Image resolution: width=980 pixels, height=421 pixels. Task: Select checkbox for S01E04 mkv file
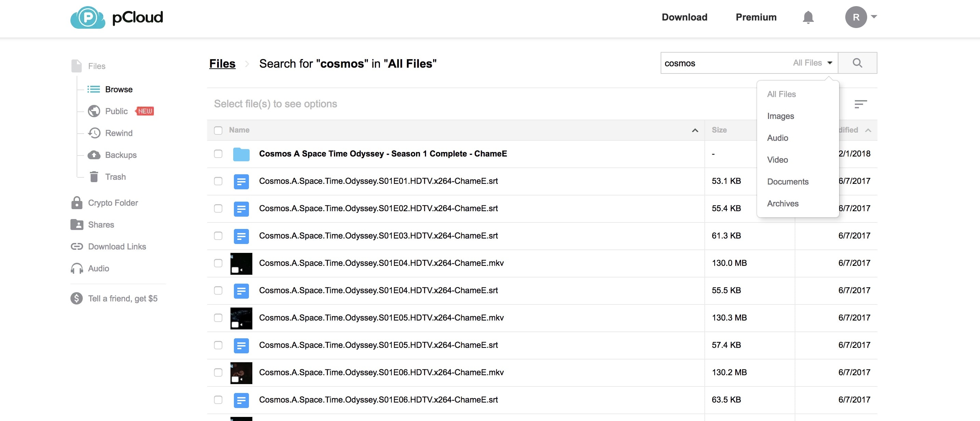[218, 263]
